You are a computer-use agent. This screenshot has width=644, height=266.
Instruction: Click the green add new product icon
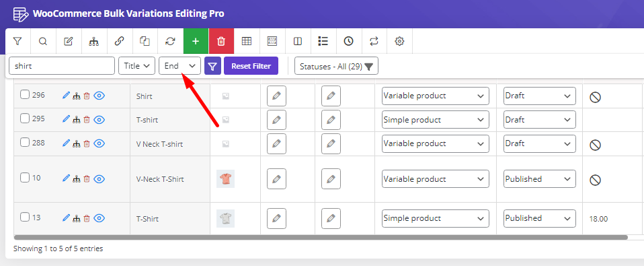click(x=196, y=41)
